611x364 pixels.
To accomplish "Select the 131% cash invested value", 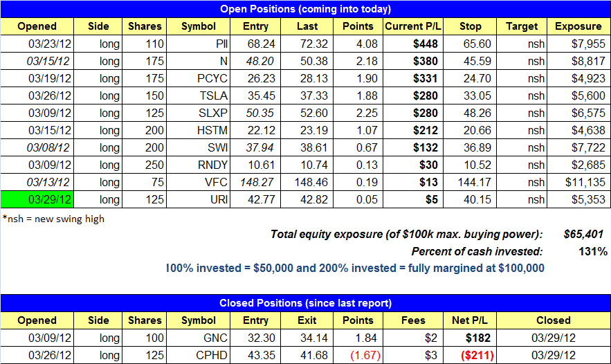I will click(x=594, y=251).
